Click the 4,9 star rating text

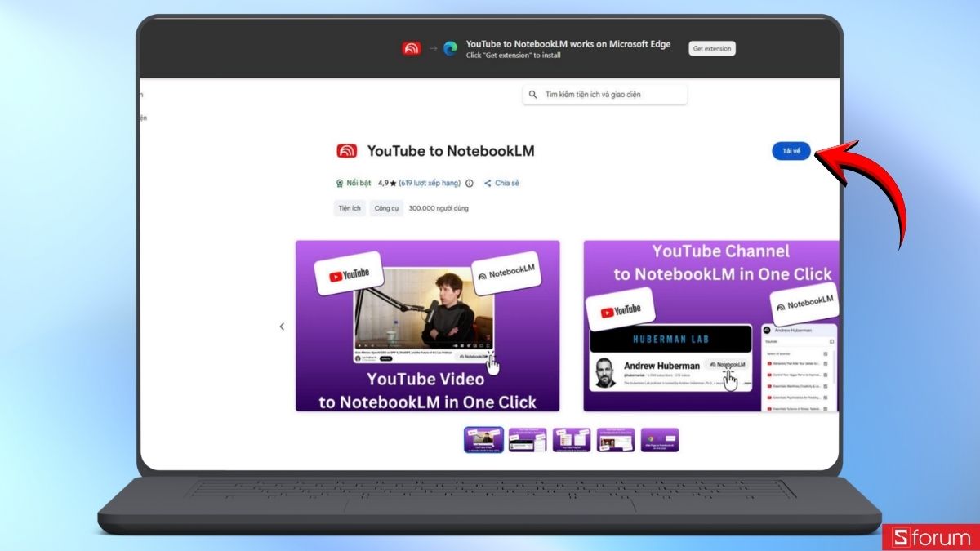(x=386, y=184)
